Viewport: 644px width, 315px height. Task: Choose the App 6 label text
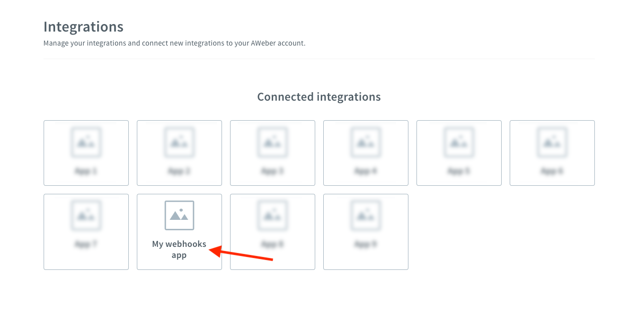point(552,171)
